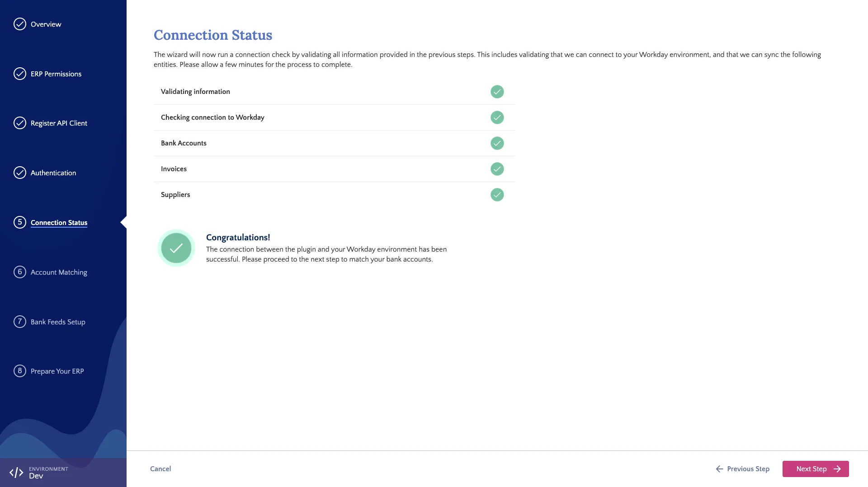Open the ERP Permissions step

pyautogui.click(x=56, y=74)
